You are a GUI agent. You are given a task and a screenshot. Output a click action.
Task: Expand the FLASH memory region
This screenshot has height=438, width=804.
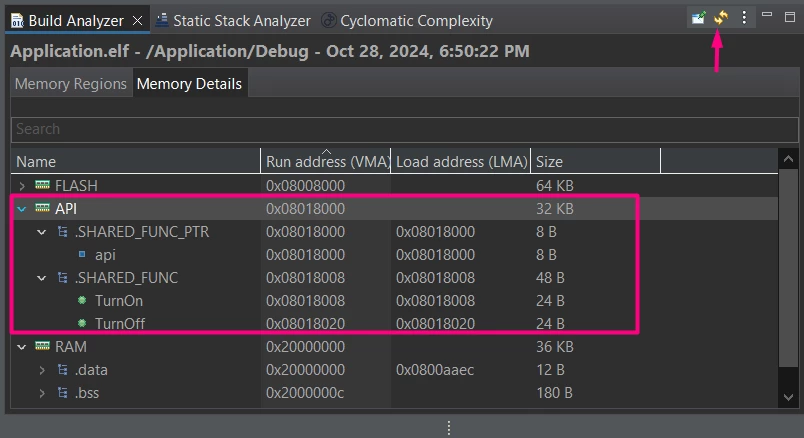[x=22, y=186]
